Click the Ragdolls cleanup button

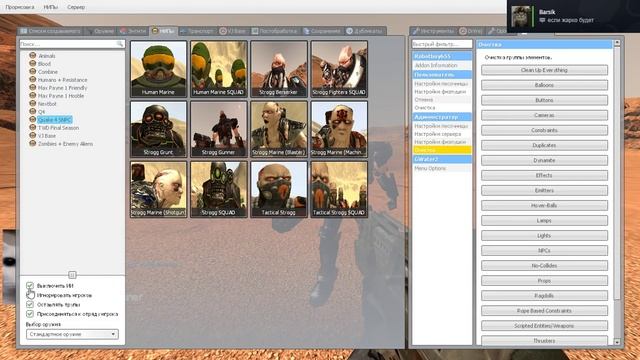pos(544,296)
